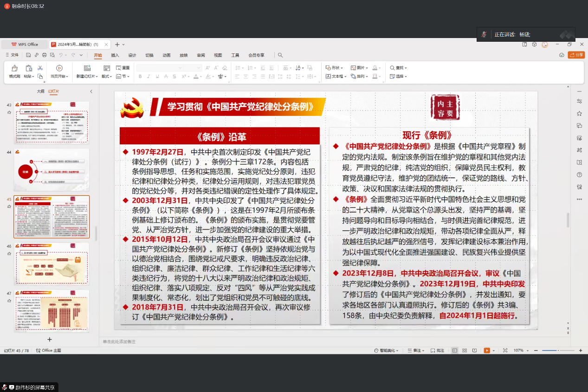Switch to slide sorter grid view
The width and height of the screenshot is (588, 392).
(x=464, y=350)
